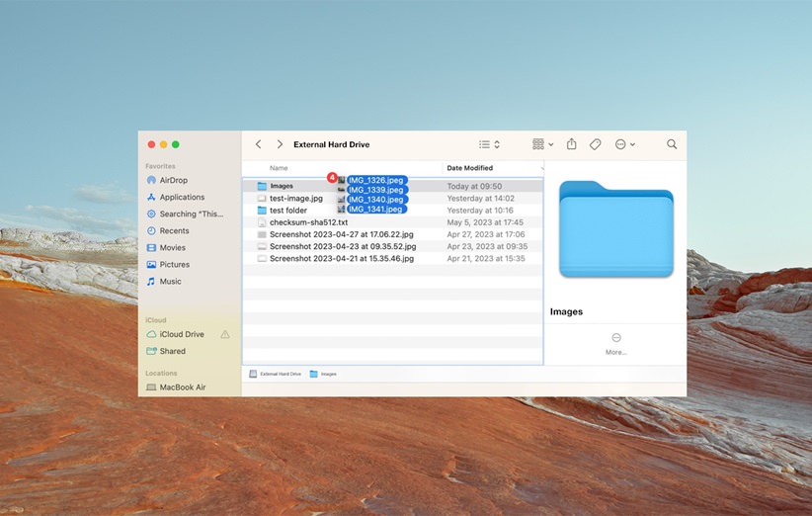The width and height of the screenshot is (812, 516).
Task: Click the Images folder icon in the list
Action: click(262, 186)
